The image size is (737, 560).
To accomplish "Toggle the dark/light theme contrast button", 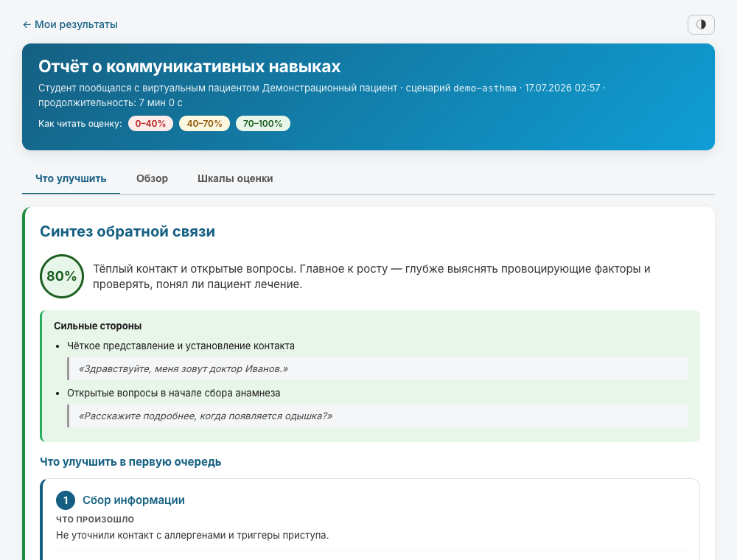I will point(701,24).
